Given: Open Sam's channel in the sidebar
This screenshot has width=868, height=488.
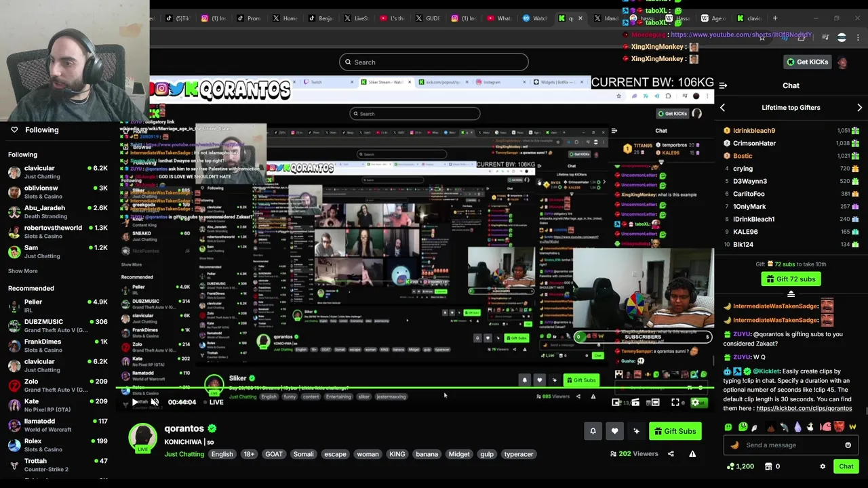Looking at the screenshot, I should (x=58, y=251).
